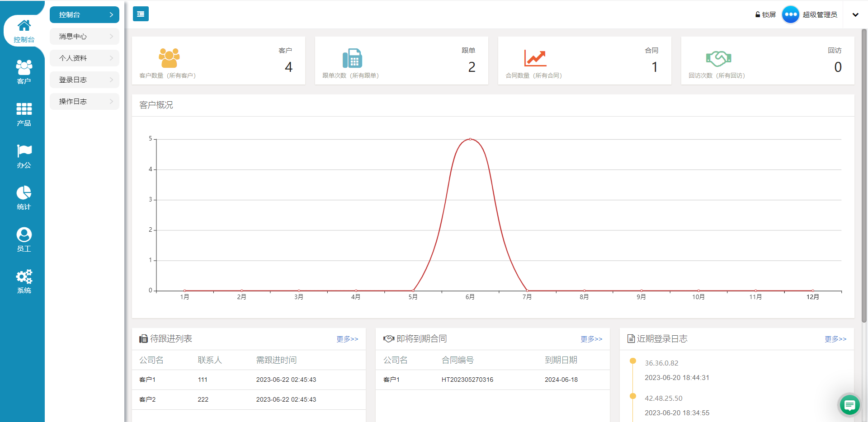
Task: Click 客户1 in 即将到期合同 table
Action: click(391, 380)
